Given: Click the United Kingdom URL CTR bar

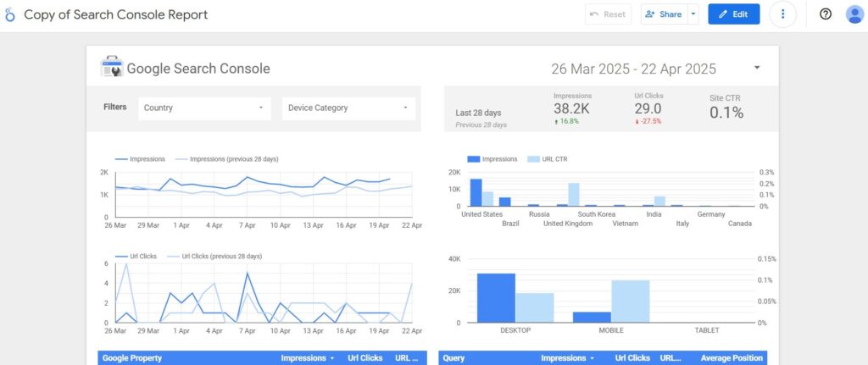Looking at the screenshot, I should (x=574, y=195).
